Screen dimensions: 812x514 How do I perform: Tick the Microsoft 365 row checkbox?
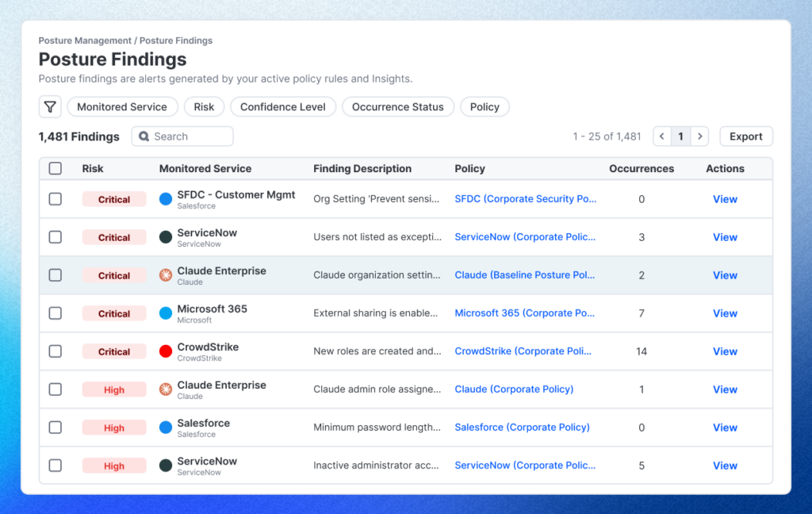click(x=56, y=313)
